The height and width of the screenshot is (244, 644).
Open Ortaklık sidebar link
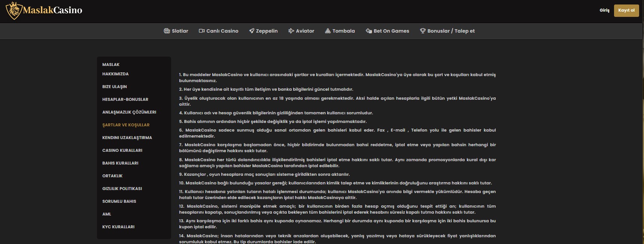[x=112, y=176]
